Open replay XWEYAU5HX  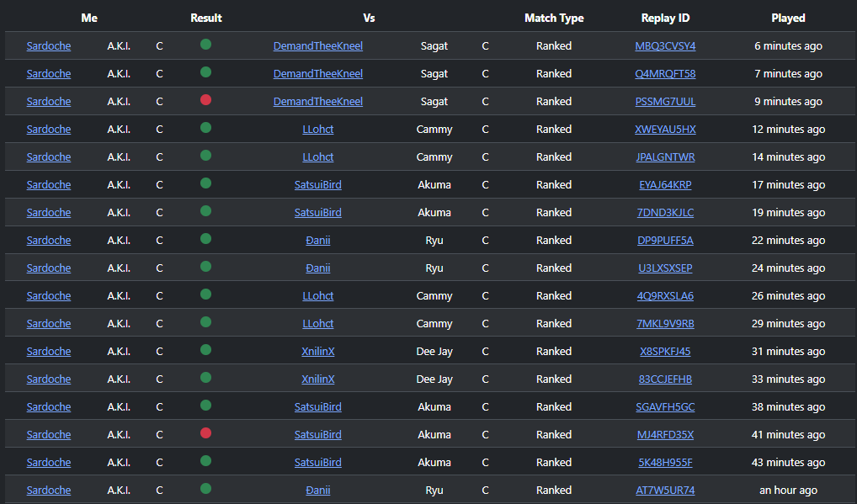click(665, 130)
